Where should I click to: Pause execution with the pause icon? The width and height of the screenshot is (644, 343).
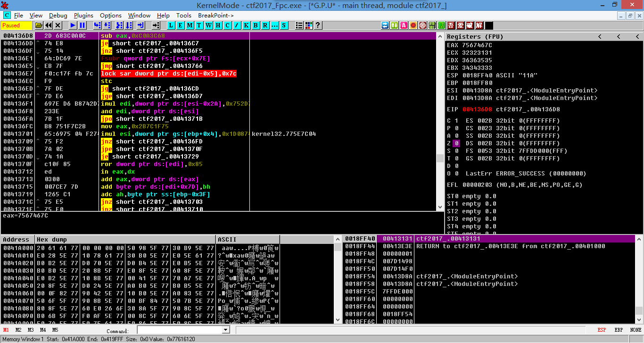coord(82,25)
